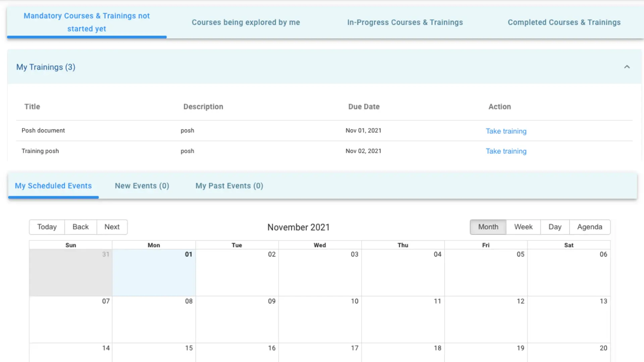The width and height of the screenshot is (644, 362).
Task: Open calendar date 08
Action: point(189,301)
